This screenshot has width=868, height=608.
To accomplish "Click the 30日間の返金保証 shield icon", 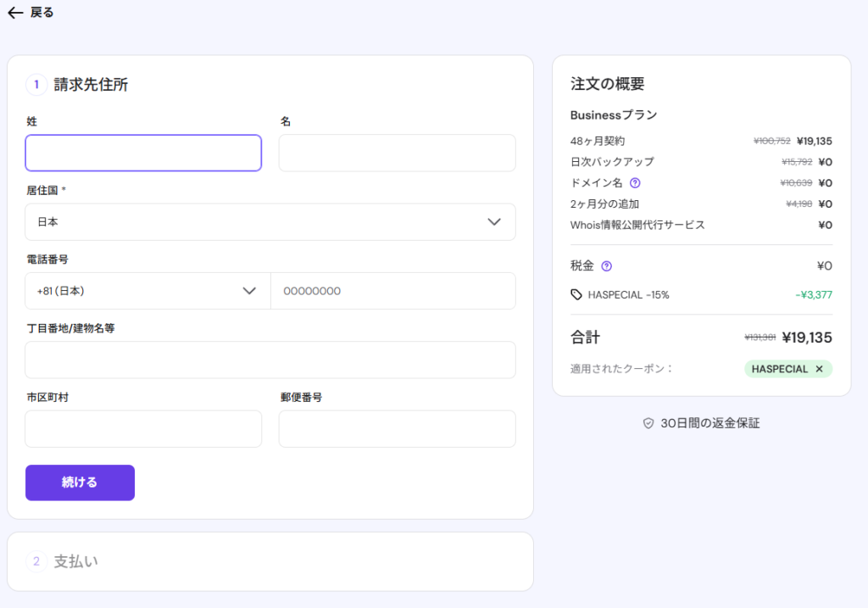I will [x=648, y=423].
